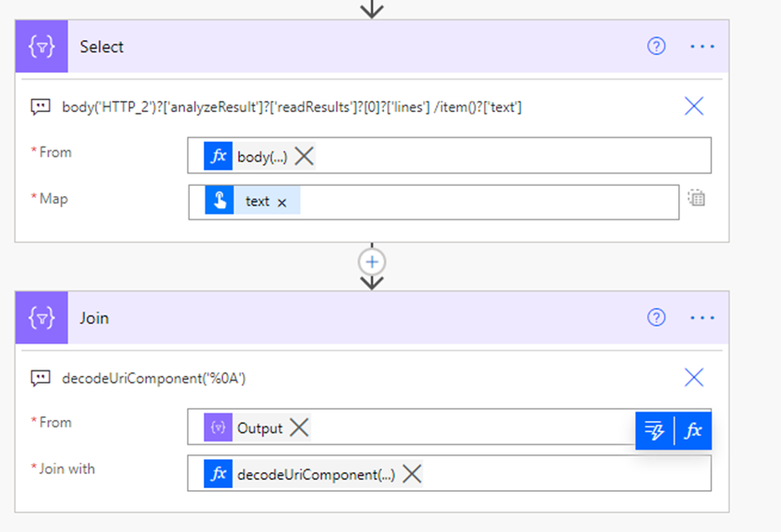This screenshot has height=532, width=781.
Task: Click the Select action data operation icon
Action: click(x=41, y=47)
